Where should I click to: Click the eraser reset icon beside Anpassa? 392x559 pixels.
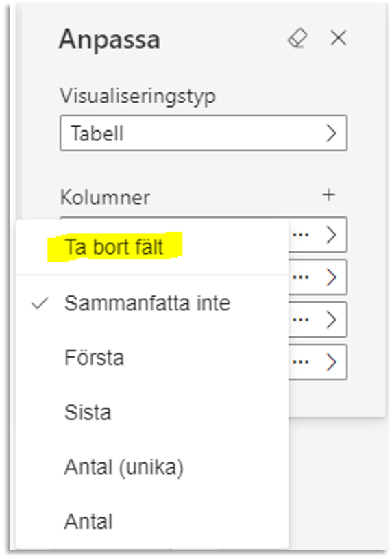pos(297,38)
